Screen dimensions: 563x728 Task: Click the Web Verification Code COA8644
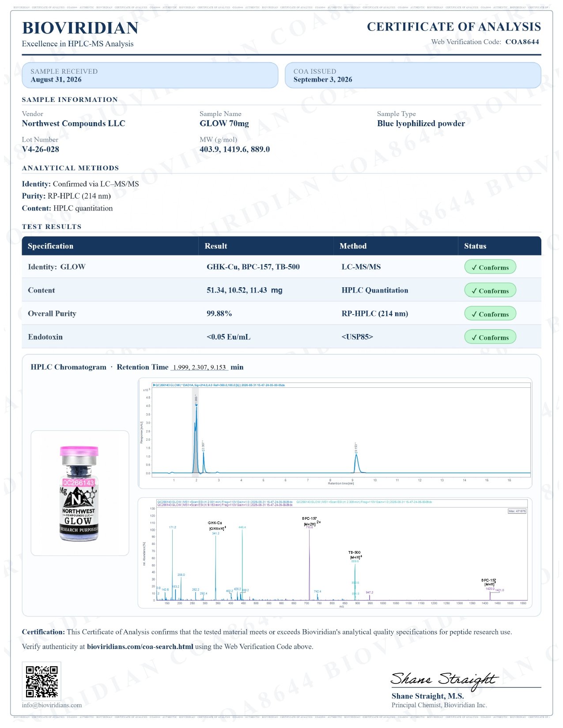point(522,42)
